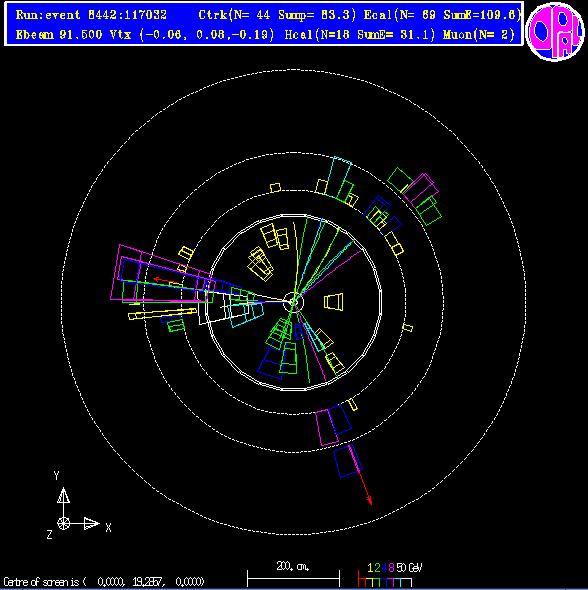Click the Ctrk track count summary
Screen dimensions: 588x590
[277, 15]
